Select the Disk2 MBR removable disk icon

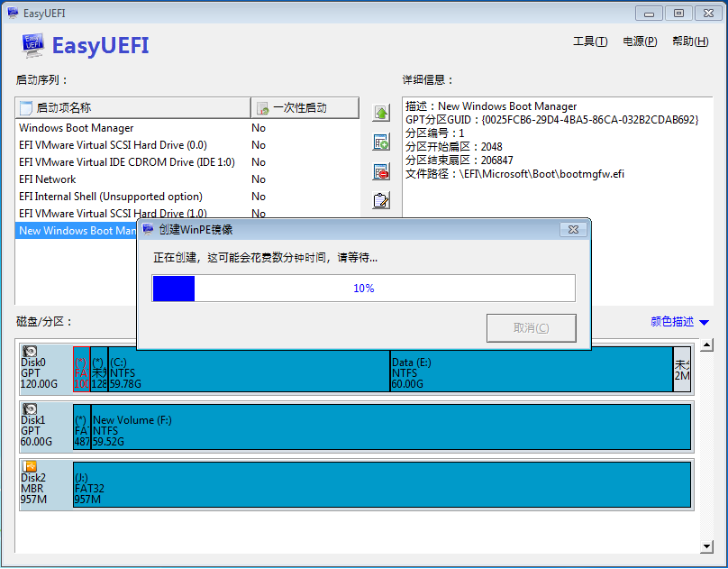[30, 467]
